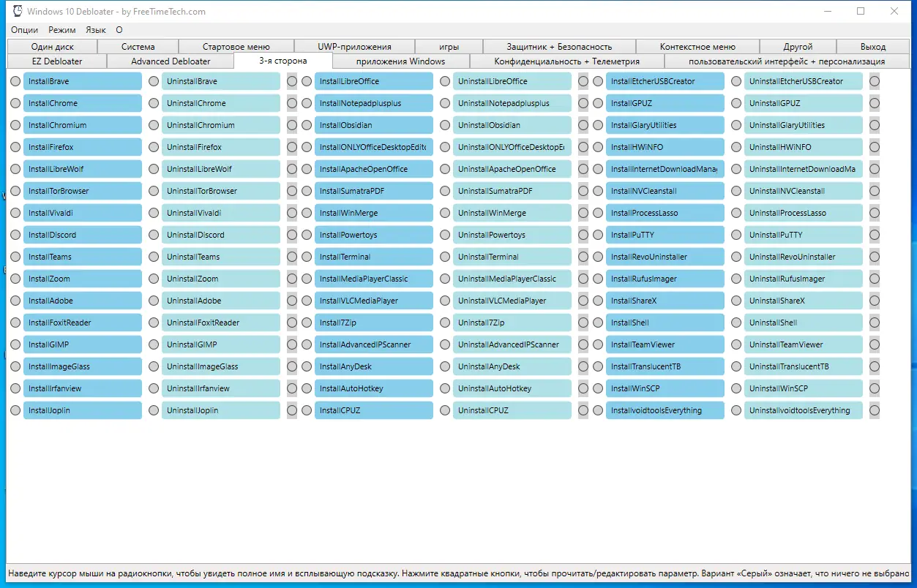Screen dimensions: 917x588
Task: Click the InstallGIMP button
Action: pos(83,344)
